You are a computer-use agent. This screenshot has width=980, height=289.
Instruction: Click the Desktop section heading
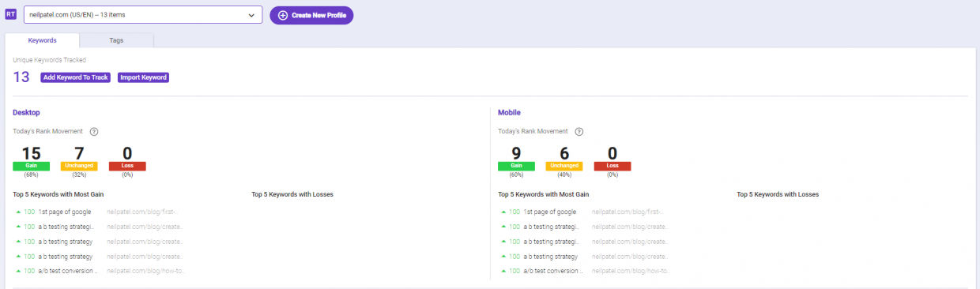click(27, 113)
